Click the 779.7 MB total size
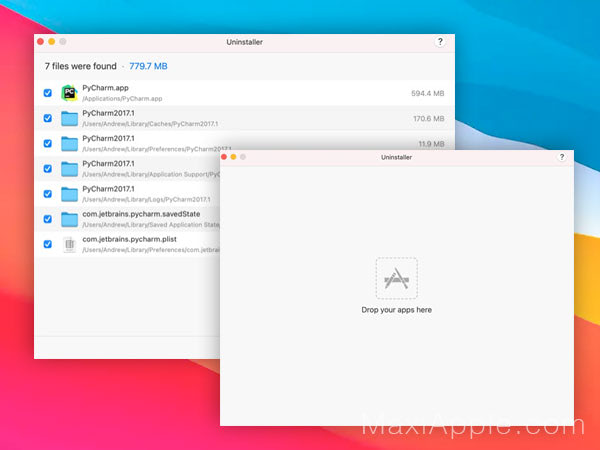Viewport: 600px width, 450px height. click(x=148, y=66)
